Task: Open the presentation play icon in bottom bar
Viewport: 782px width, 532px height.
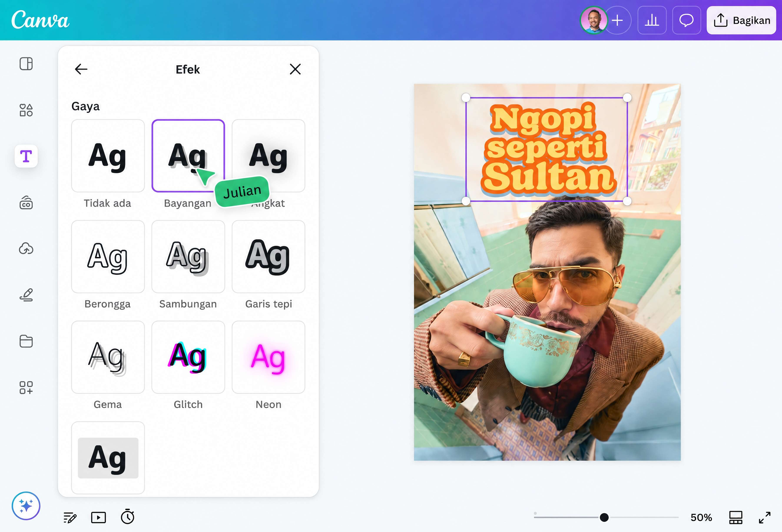Action: click(x=99, y=517)
